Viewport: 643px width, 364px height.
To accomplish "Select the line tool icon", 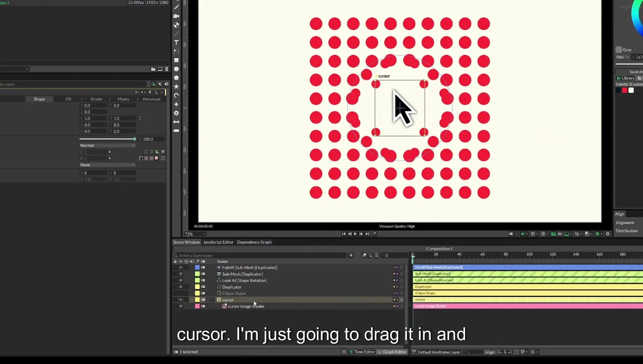I will (x=176, y=34).
